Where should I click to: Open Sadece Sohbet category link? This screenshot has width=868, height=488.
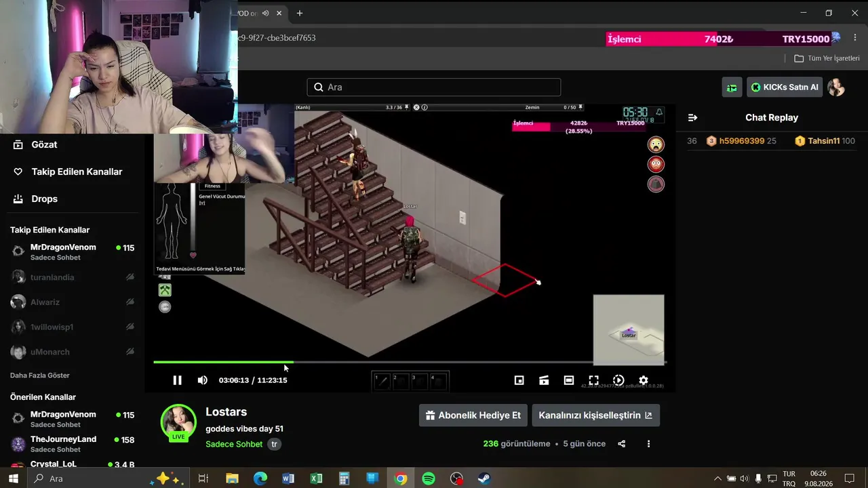pos(234,445)
